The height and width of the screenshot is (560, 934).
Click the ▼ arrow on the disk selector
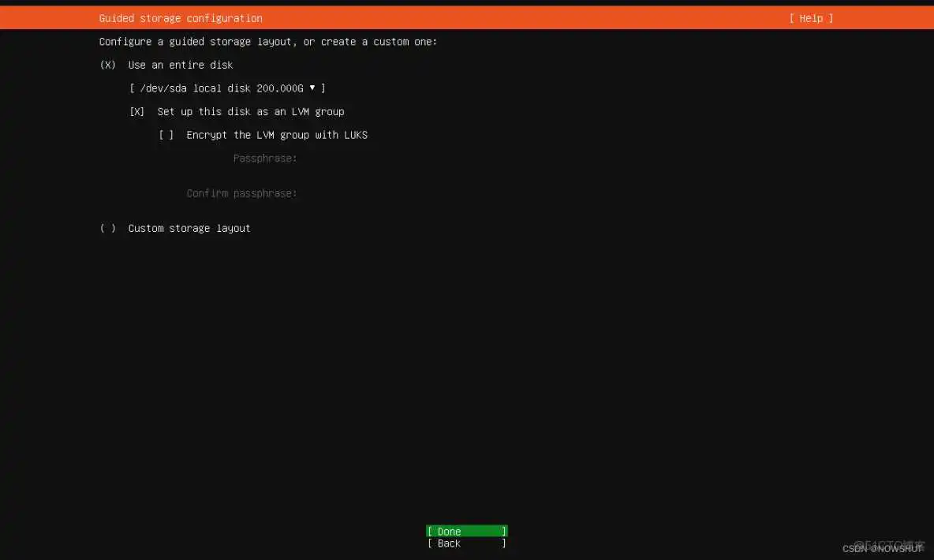[312, 88]
